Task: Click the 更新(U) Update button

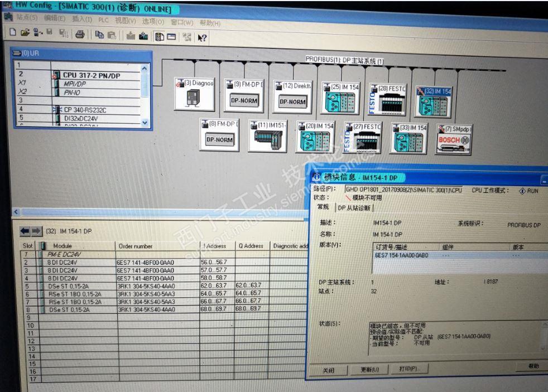Action: pos(369,370)
